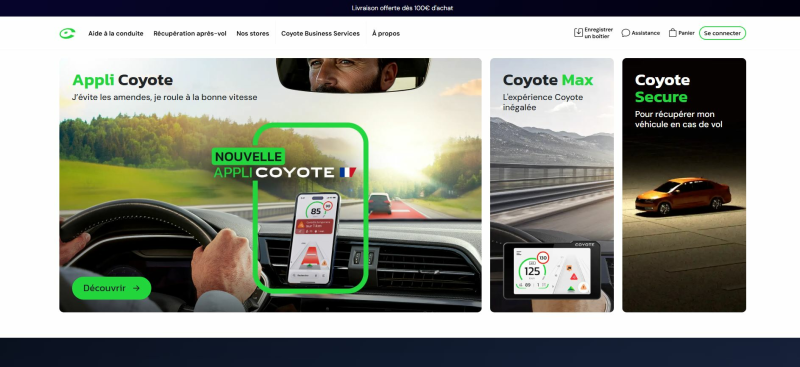This screenshot has width=800, height=367.
Task: Click the Enregistrer un boîtier download icon
Action: [x=578, y=33]
